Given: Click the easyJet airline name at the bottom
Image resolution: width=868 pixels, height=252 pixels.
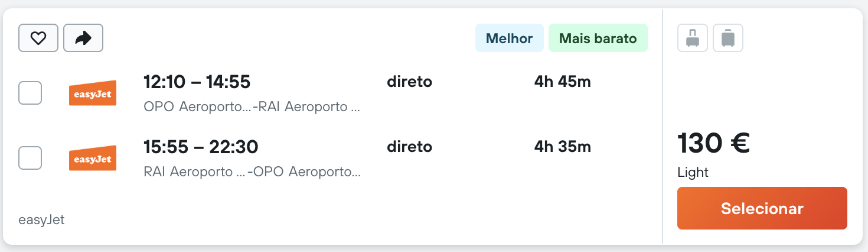Looking at the screenshot, I should point(41,220).
